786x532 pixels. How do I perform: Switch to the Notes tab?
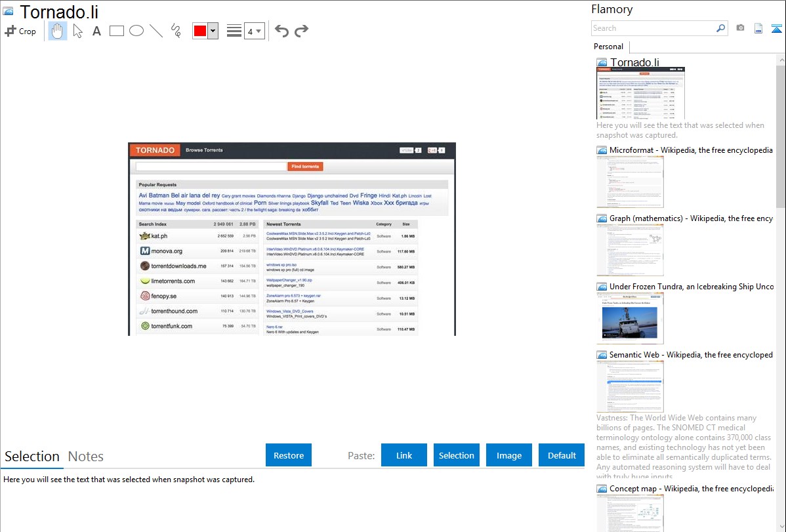point(86,457)
